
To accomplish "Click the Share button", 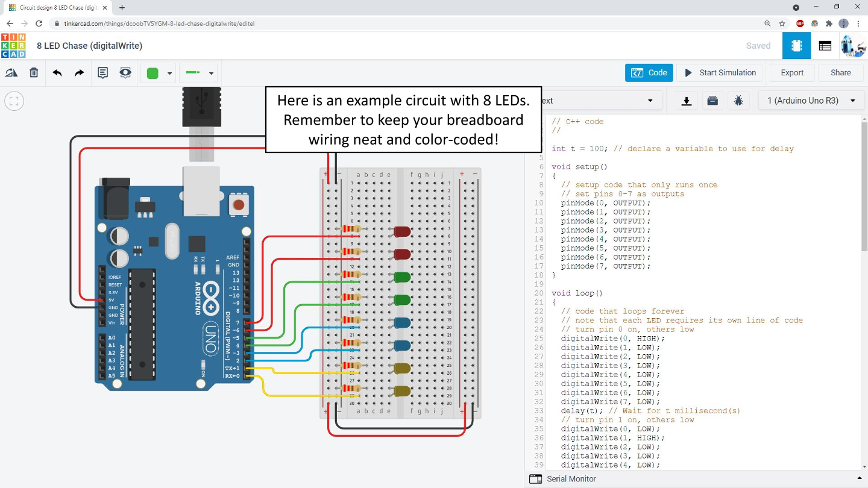I will coord(840,73).
